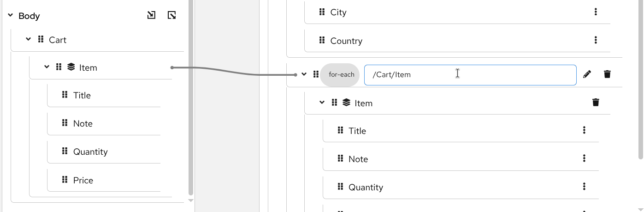Image resolution: width=644 pixels, height=212 pixels.
Task: Click drag handle of for-each row
Action: [x=316, y=74]
